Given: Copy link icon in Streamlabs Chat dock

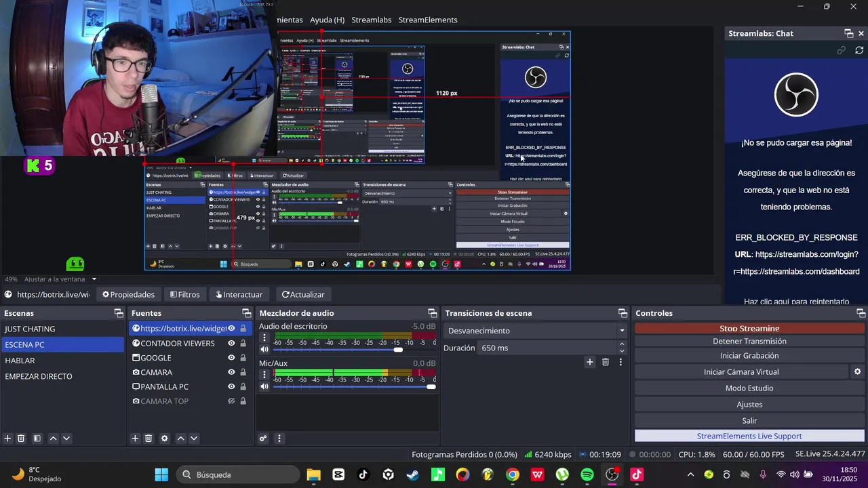Looking at the screenshot, I should coord(841,50).
